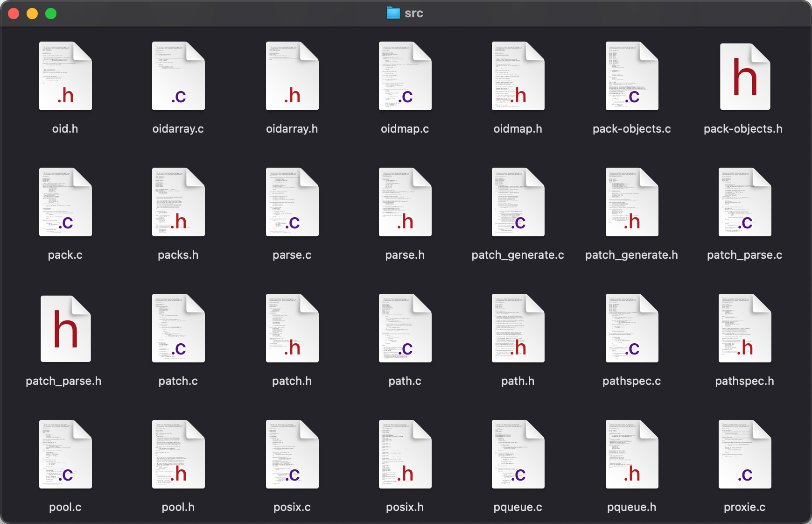Click the "path.c" file name label
Screen dimensions: 812x524
pos(405,381)
